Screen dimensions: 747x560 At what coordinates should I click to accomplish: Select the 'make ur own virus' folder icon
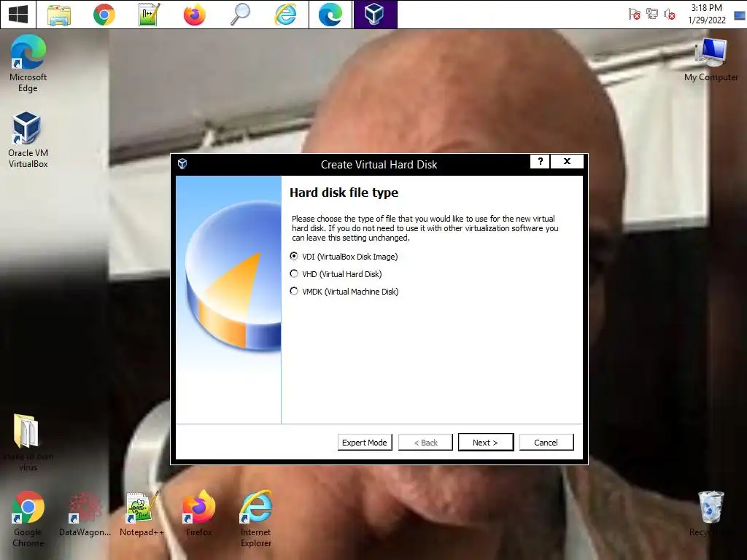pyautogui.click(x=28, y=443)
